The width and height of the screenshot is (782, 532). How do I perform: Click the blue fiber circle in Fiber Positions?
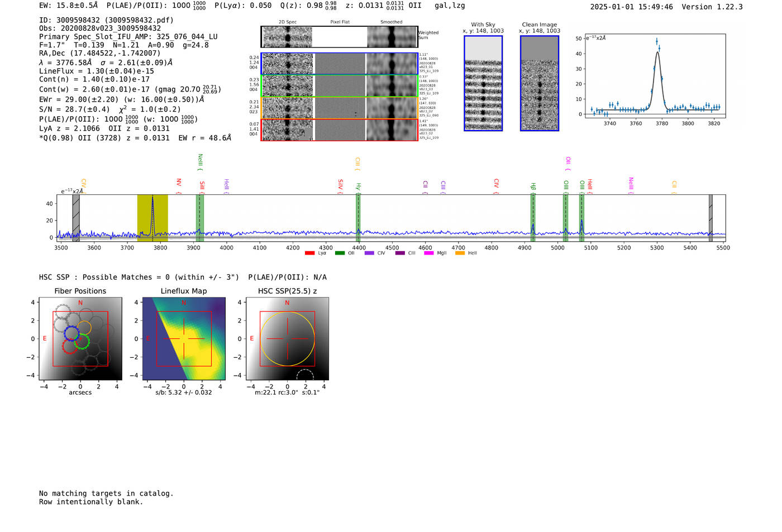[x=72, y=333]
